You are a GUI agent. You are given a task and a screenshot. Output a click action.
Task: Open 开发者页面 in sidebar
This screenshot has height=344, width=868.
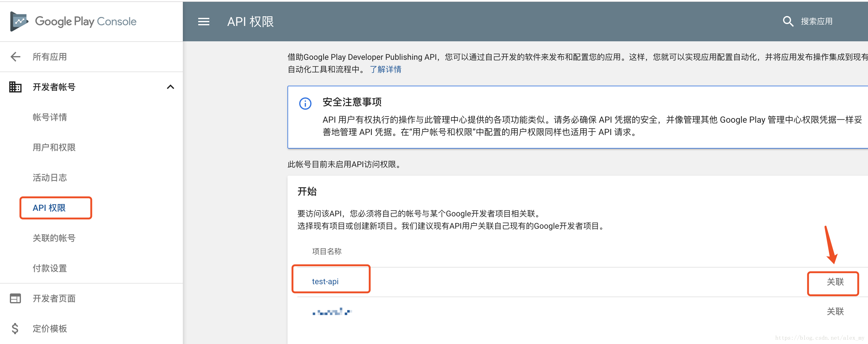[54, 298]
